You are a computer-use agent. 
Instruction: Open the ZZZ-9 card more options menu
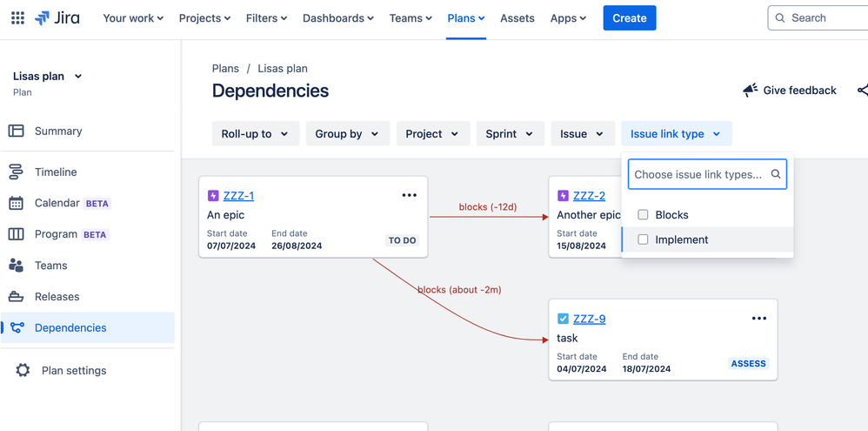tap(758, 319)
